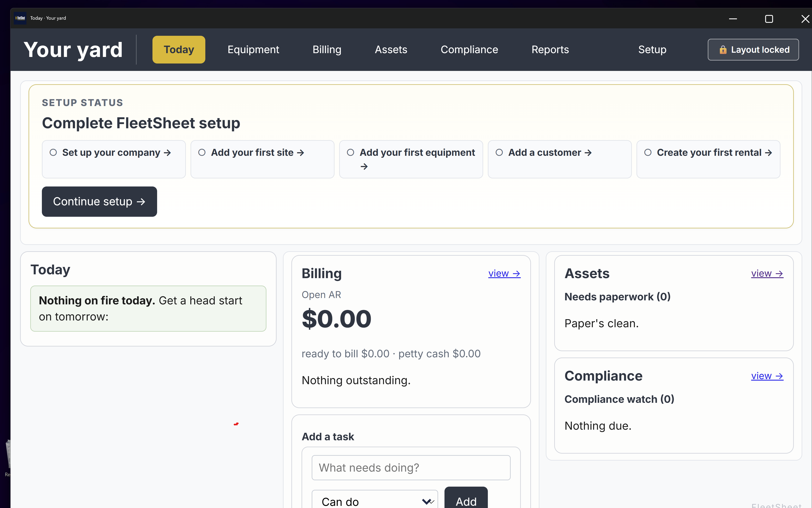Go to the Assets navigation tab
812x508 pixels.
click(x=391, y=50)
